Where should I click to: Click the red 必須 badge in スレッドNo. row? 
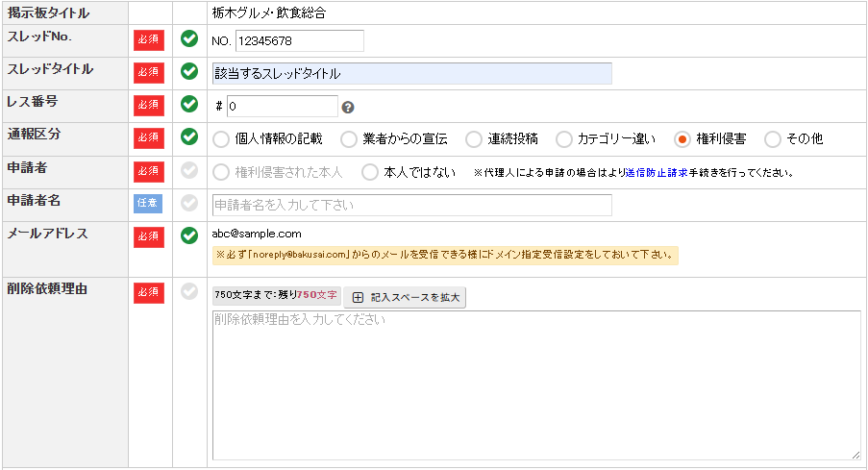tap(149, 39)
